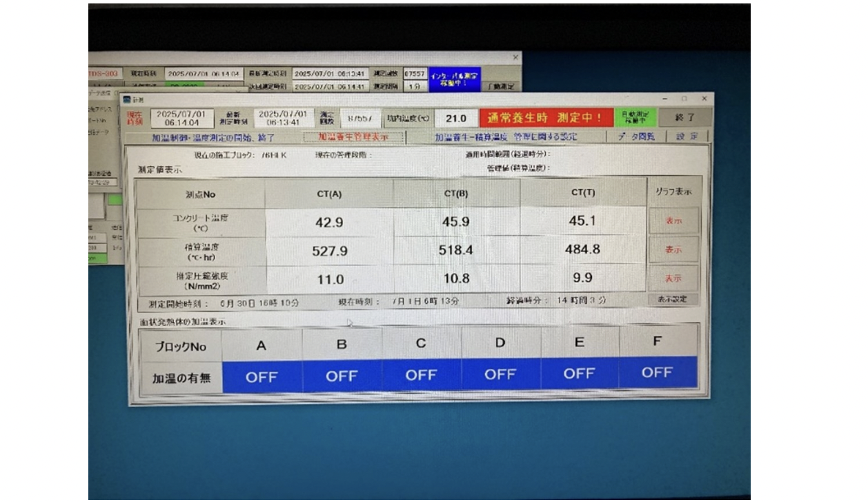868x502 pixels.
Task: Click the 終了 exit button
Action: point(684,118)
